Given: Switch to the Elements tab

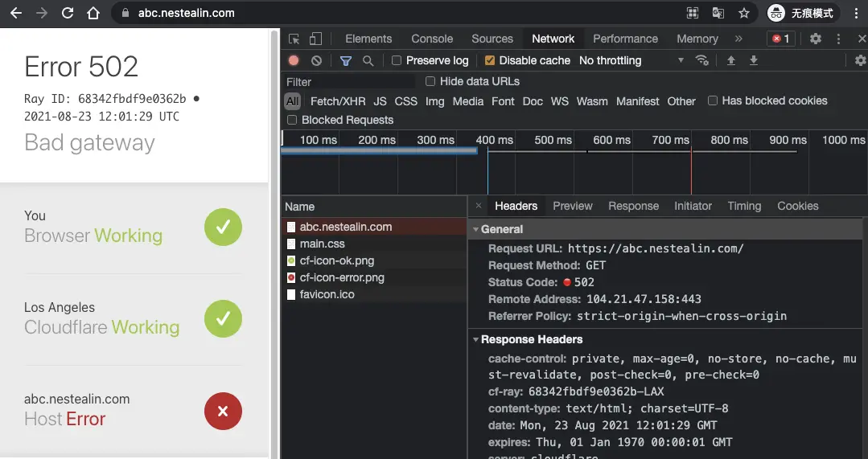Looking at the screenshot, I should click(x=368, y=39).
